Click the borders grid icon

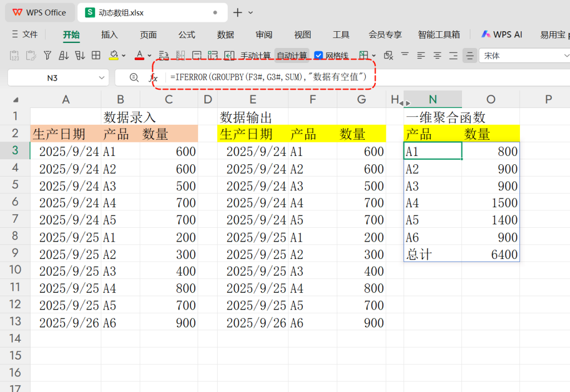pyautogui.click(x=96, y=55)
